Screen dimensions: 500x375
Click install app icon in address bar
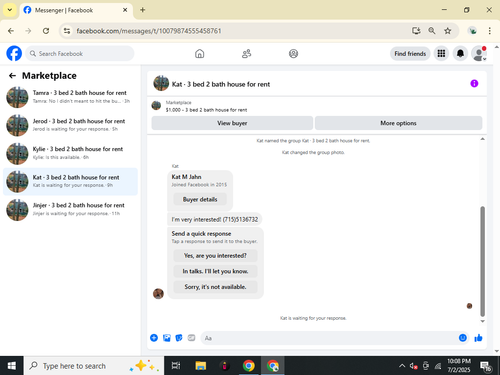point(416,31)
